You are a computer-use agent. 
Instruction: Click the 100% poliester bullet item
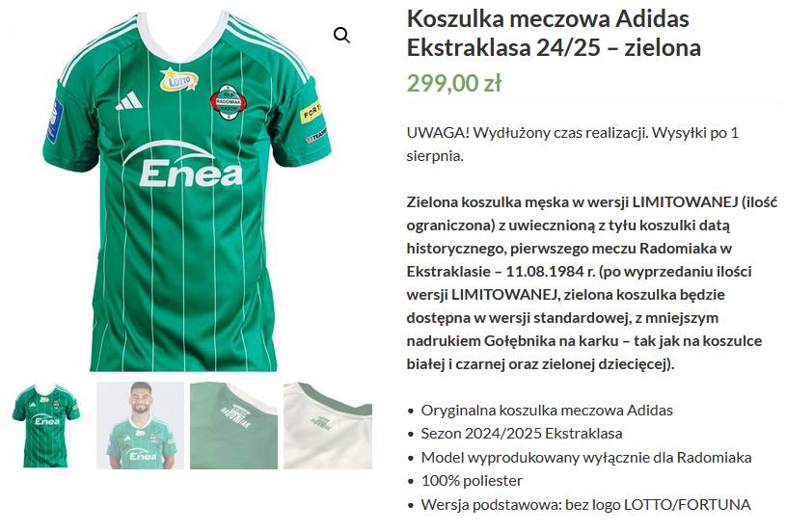pos(472,481)
